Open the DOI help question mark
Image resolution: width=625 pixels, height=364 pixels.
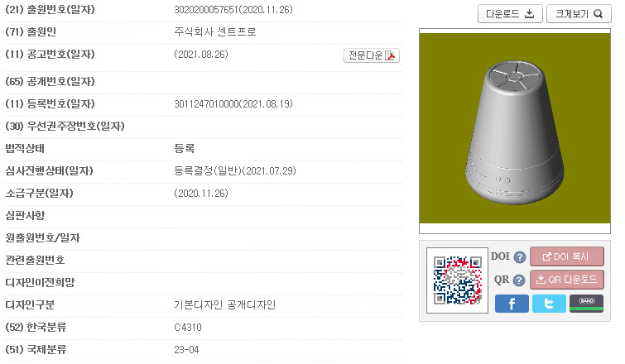pyautogui.click(x=519, y=257)
